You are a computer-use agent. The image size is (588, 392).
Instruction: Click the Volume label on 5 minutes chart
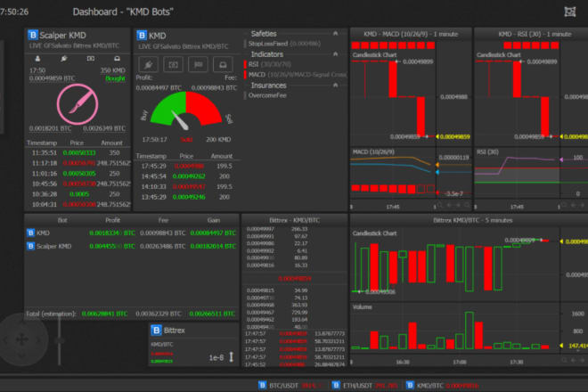[362, 306]
